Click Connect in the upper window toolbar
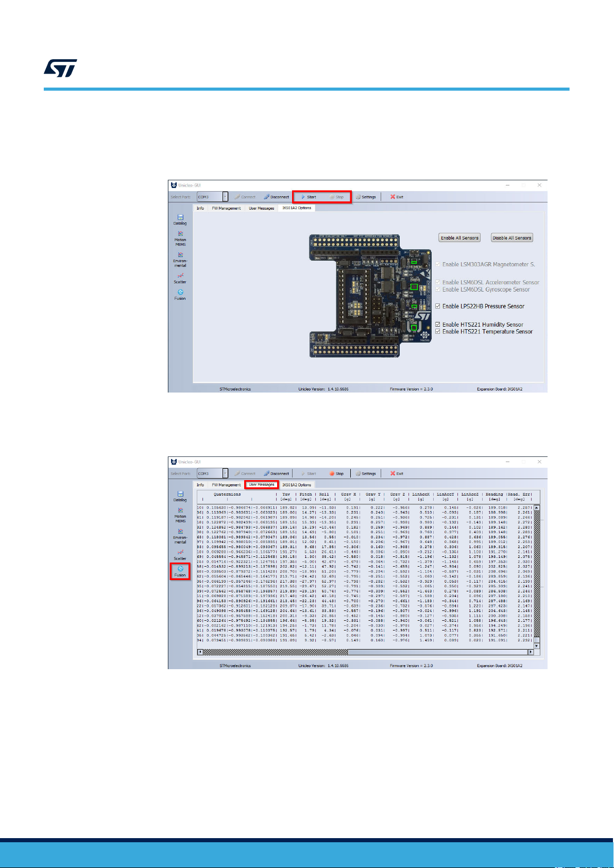The height and width of the screenshot is (868, 614). coord(245,197)
